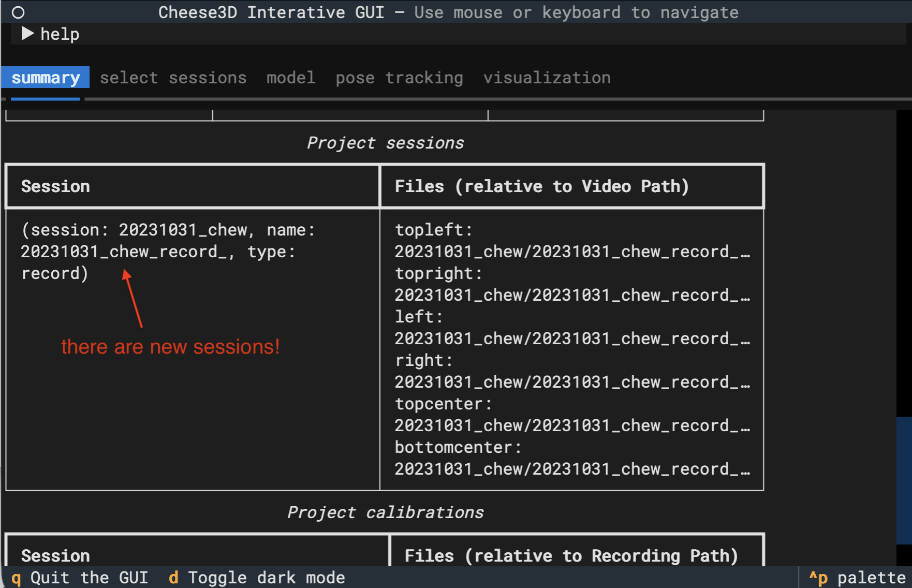
Task: Select the orange q key icon in footer
Action: point(16,577)
